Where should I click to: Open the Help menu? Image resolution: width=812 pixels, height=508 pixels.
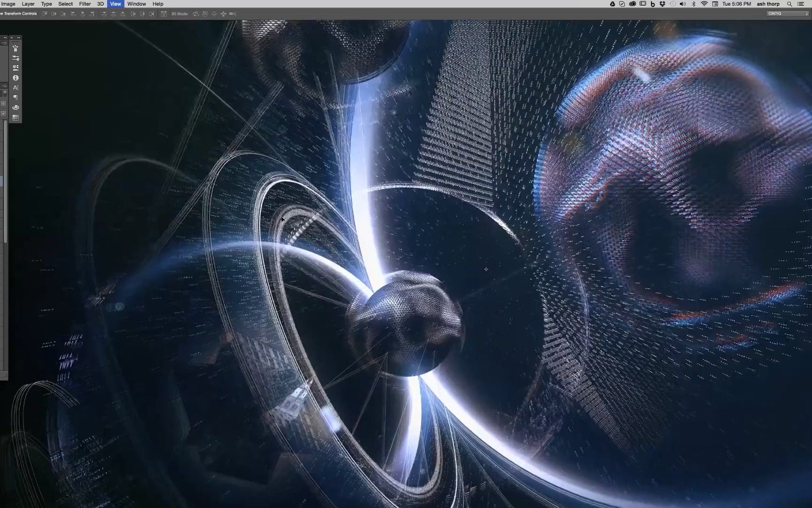(158, 4)
